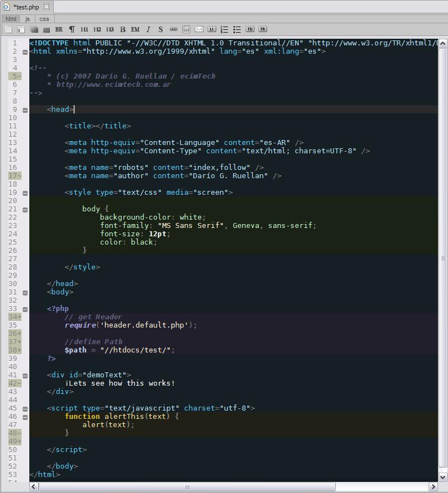Insert a paragraph with the pilcrow icon
This screenshot has height=493, width=448.
[x=72, y=29]
